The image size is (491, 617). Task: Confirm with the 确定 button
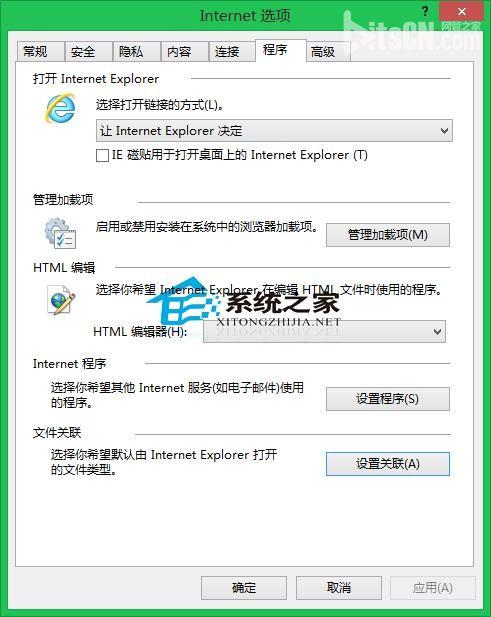(x=244, y=588)
